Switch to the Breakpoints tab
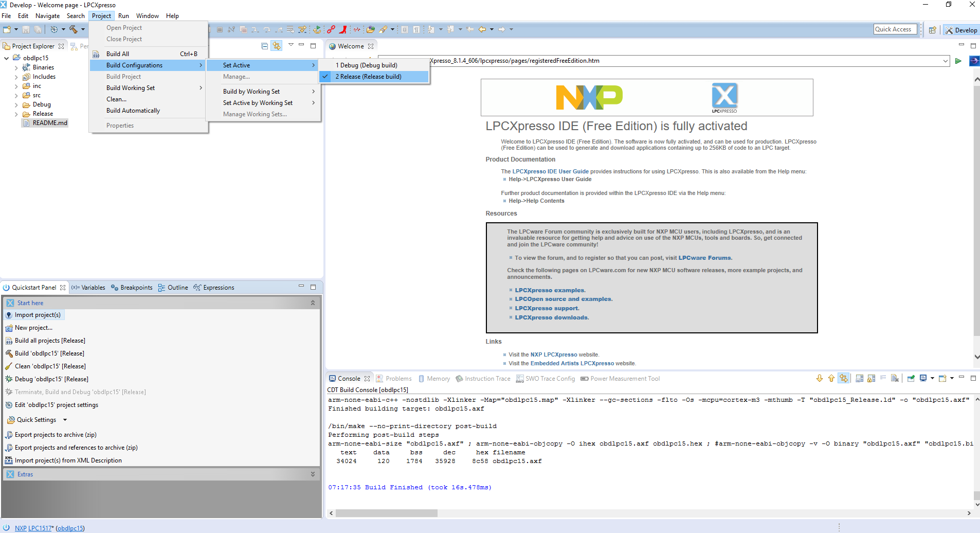Screen dimensions: 980x533 click(x=132, y=288)
